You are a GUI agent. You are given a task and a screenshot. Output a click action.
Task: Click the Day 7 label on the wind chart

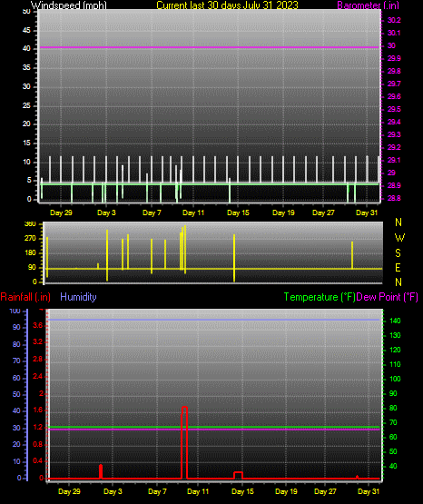(152, 212)
